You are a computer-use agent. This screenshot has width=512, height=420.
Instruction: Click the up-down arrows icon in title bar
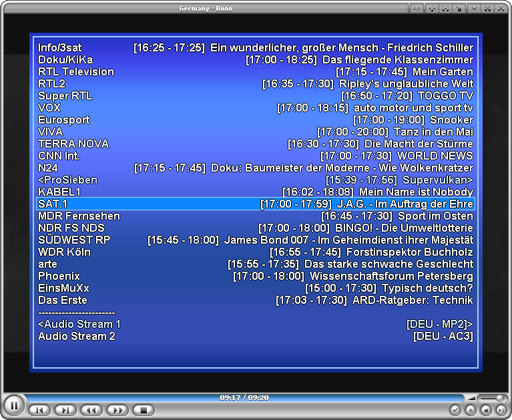click(445, 9)
